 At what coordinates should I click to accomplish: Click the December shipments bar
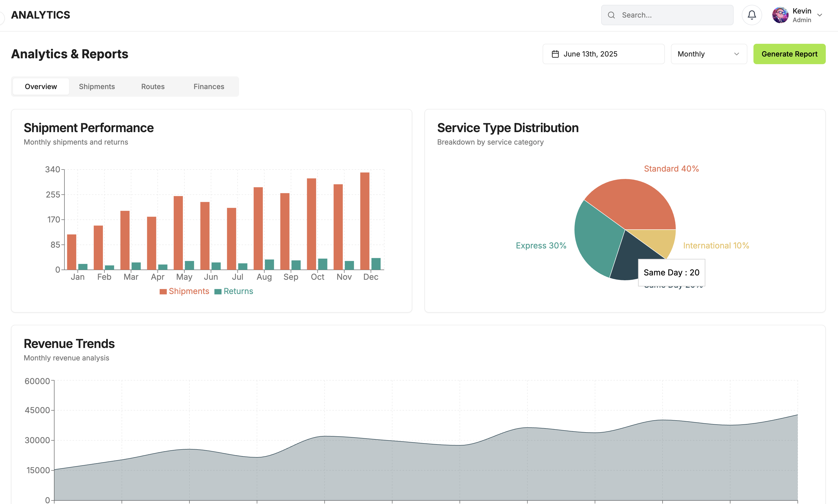tap(365, 221)
